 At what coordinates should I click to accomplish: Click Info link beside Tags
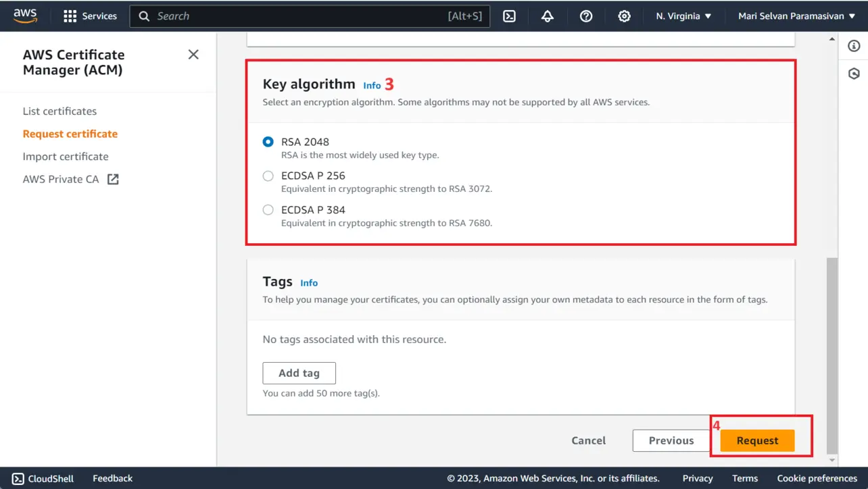click(309, 283)
